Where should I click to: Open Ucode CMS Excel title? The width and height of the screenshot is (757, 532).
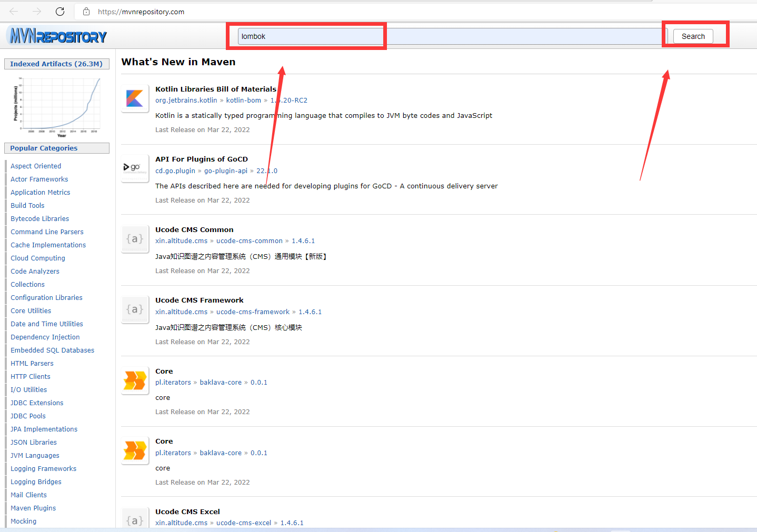(187, 511)
